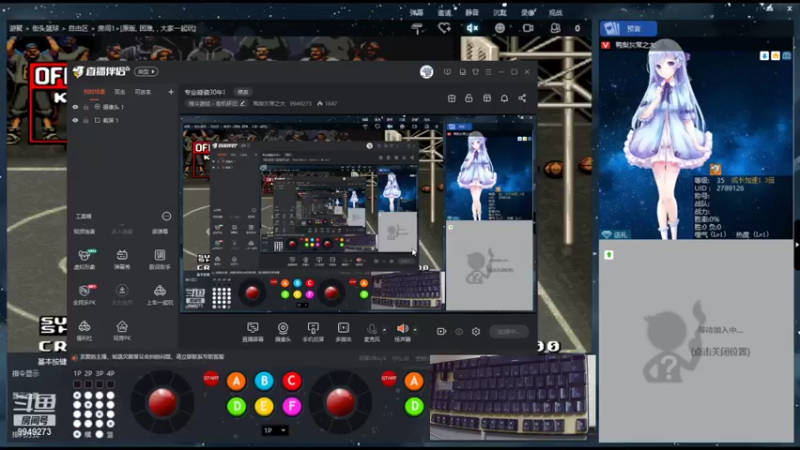Click the 麦克风 microphone icon
This screenshot has height=450, width=800.
[x=372, y=329]
